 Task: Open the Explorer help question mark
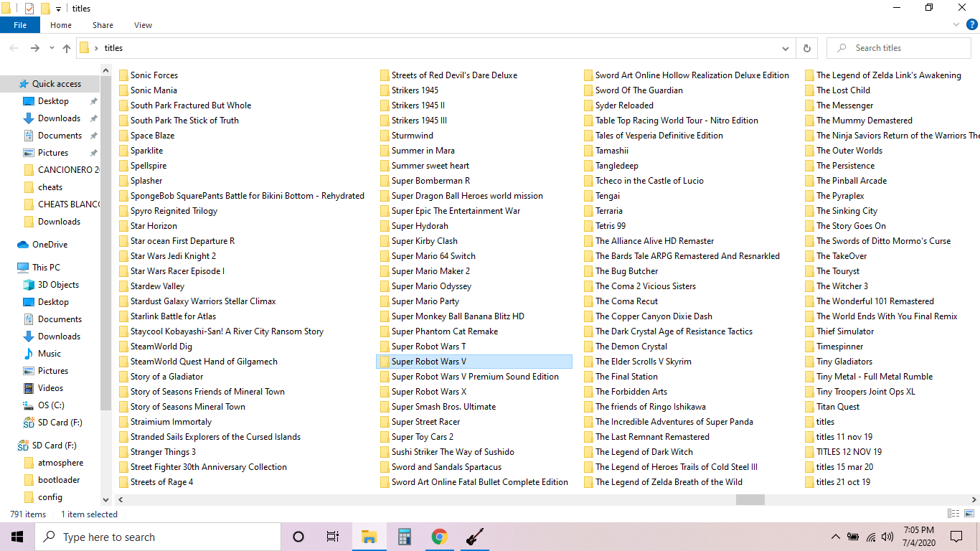tap(971, 24)
